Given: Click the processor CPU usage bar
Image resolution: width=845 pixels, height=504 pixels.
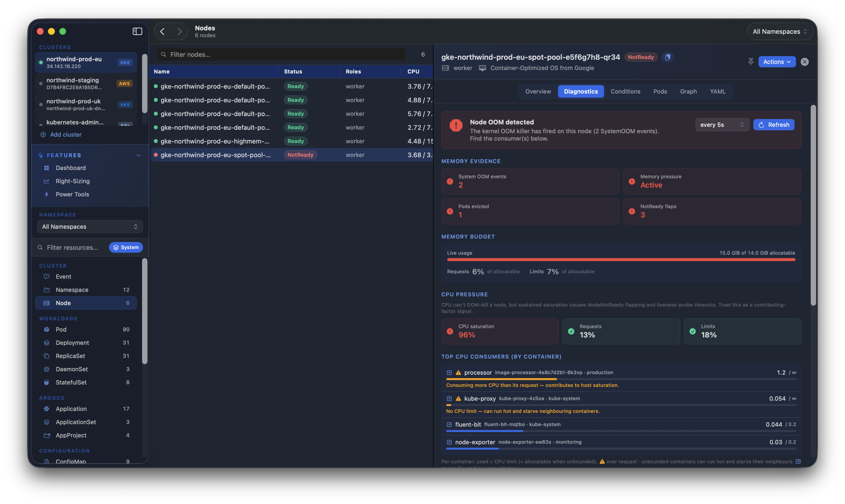Looking at the screenshot, I should click(621, 379).
